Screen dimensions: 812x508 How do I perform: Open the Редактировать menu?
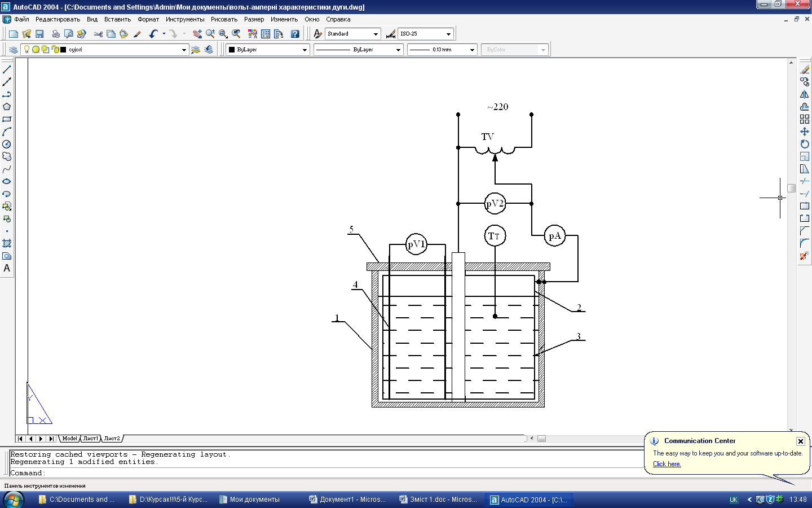coord(58,19)
